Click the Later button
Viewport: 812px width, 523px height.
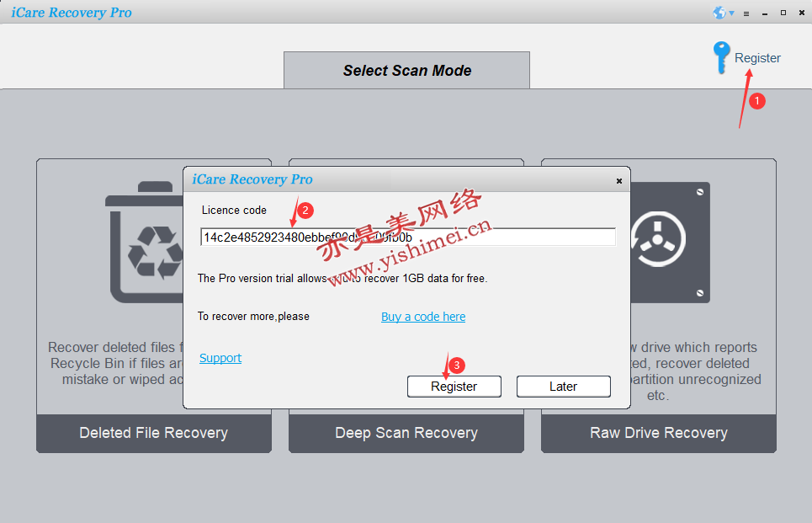564,387
